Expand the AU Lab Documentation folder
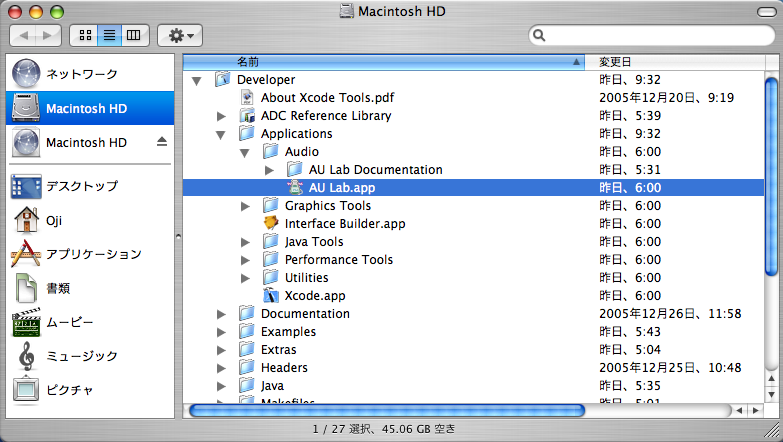Viewport: 783px width, 442px height. 269,170
